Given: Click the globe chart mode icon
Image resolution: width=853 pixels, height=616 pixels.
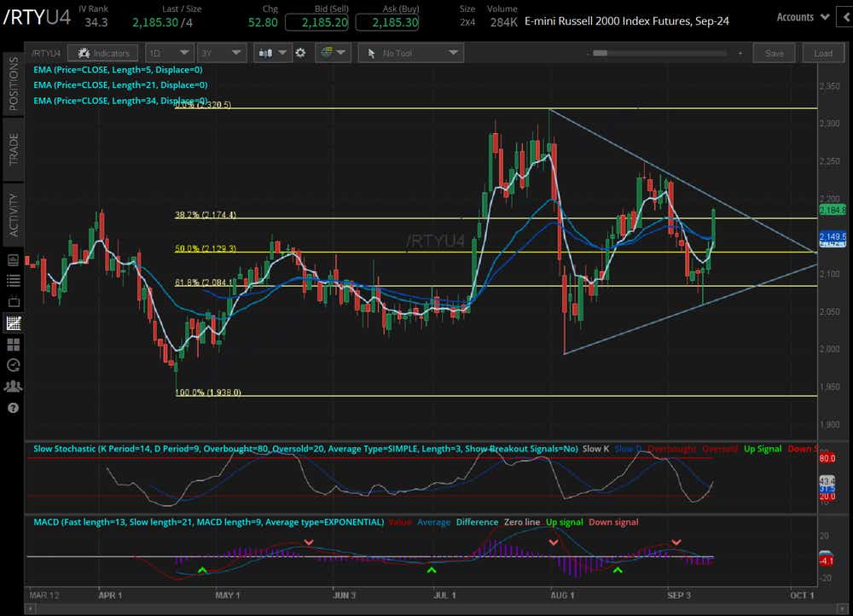Looking at the screenshot, I should [x=327, y=52].
